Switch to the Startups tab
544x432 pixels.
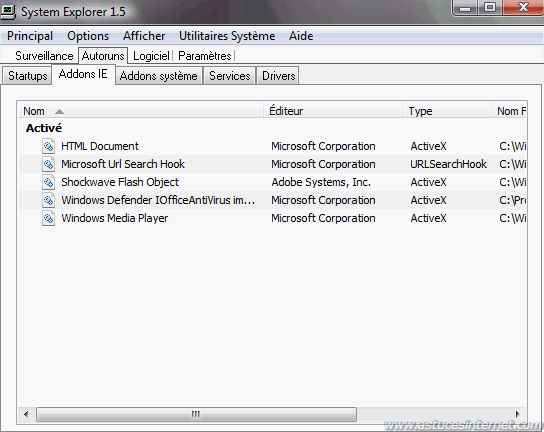coord(28,76)
